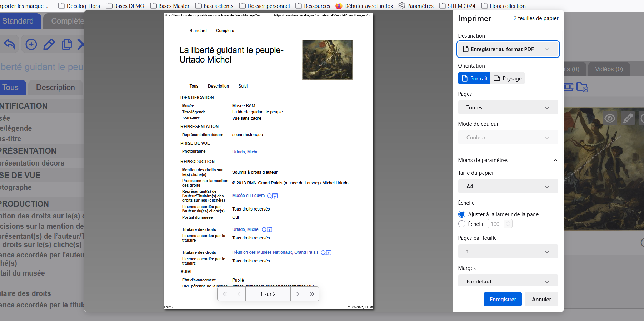Screen dimensions: 644x321
Task: Click the Urtado, Michel link beside Titulaire des droits
Action: tap(246, 229)
